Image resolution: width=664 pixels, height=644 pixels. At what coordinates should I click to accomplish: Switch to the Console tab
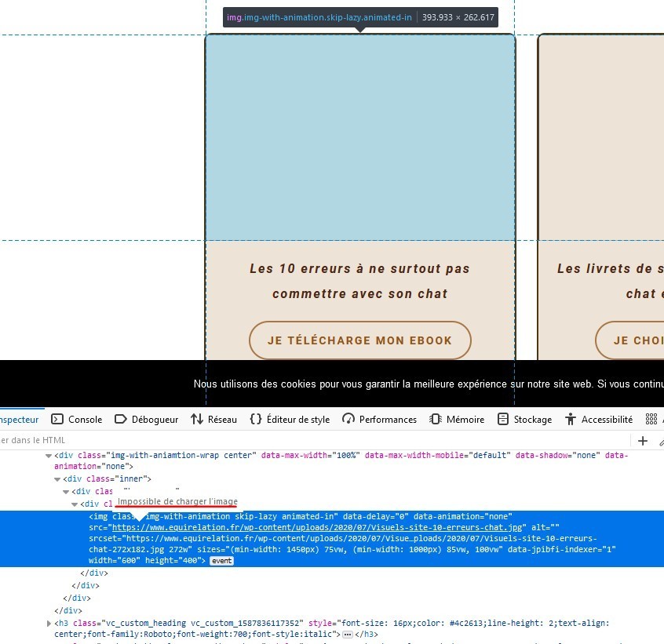78,420
